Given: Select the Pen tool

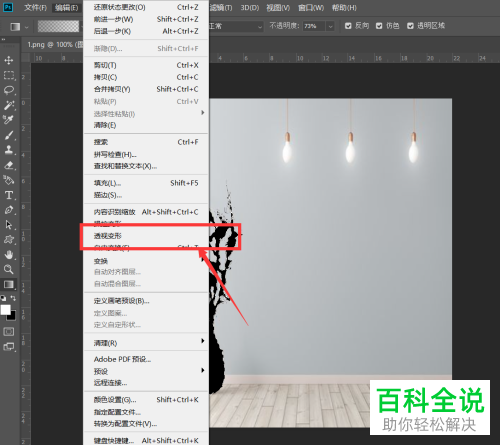Looking at the screenshot, I should 9,210.
